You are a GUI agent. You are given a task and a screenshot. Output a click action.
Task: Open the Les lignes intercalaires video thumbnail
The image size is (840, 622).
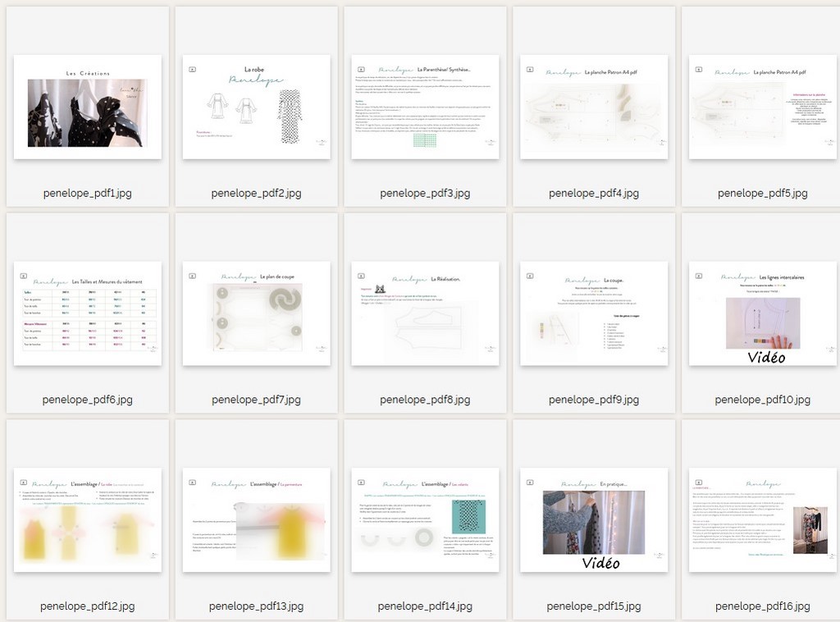coord(762,313)
